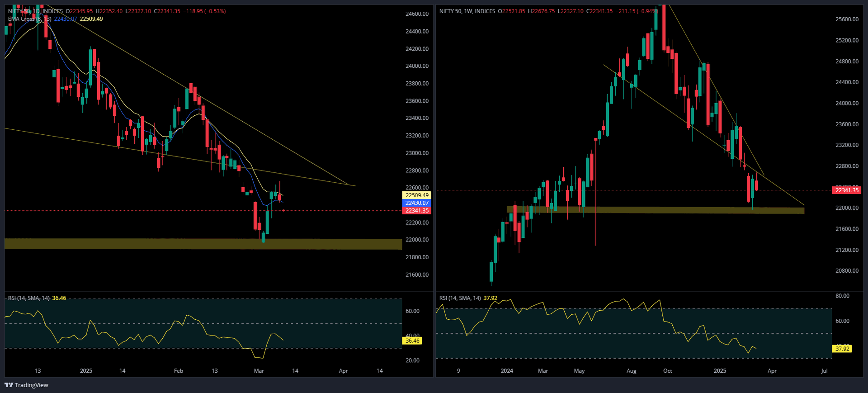The height and width of the screenshot is (393, 868).
Task: Click the 23200.00 label on weekly price axis
Action: tap(847, 145)
